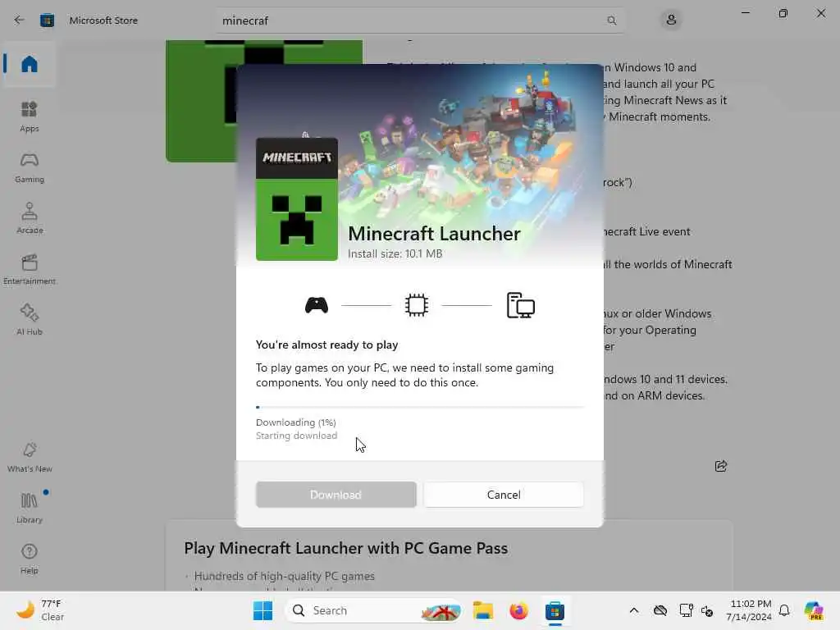The image size is (840, 630).
Task: Open the AI Hub section
Action: pos(30,320)
